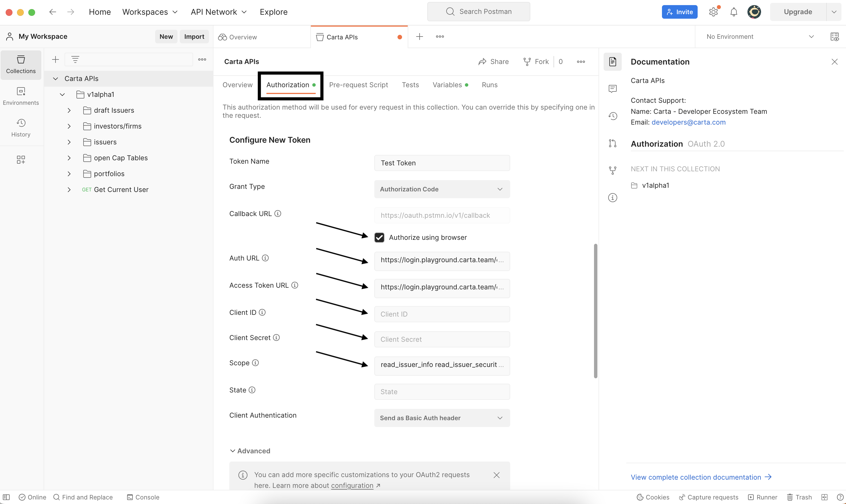Click the notifications bell icon

click(734, 12)
